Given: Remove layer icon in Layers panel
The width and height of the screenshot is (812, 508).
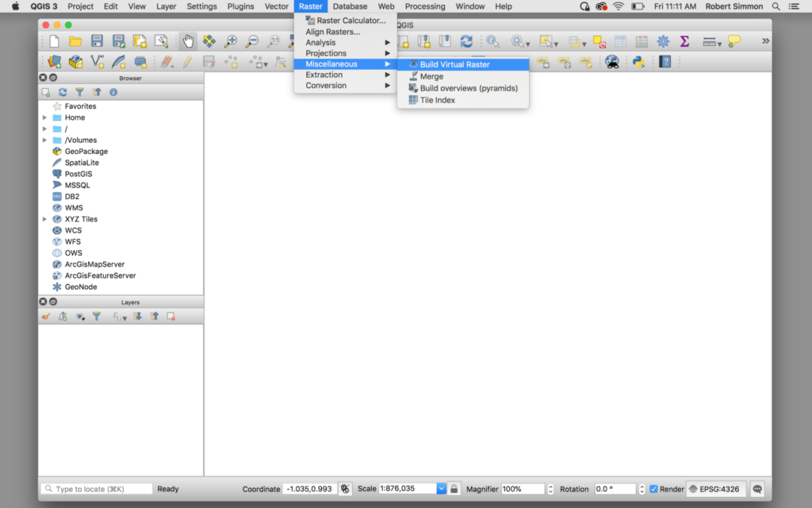Looking at the screenshot, I should click(x=171, y=316).
